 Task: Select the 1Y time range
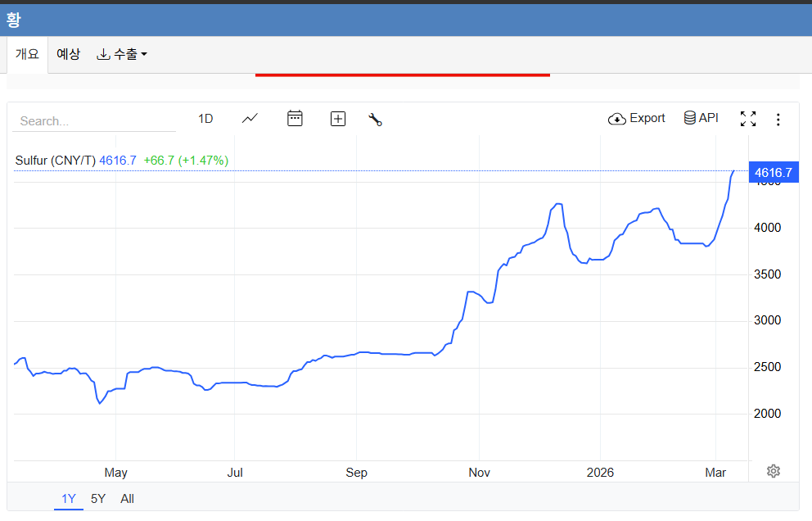(x=69, y=499)
